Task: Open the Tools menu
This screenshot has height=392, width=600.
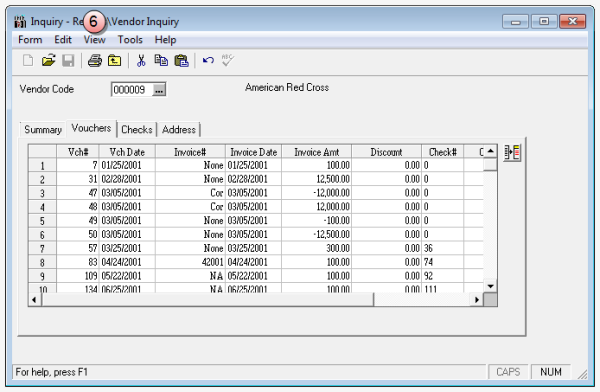Action: (130, 40)
